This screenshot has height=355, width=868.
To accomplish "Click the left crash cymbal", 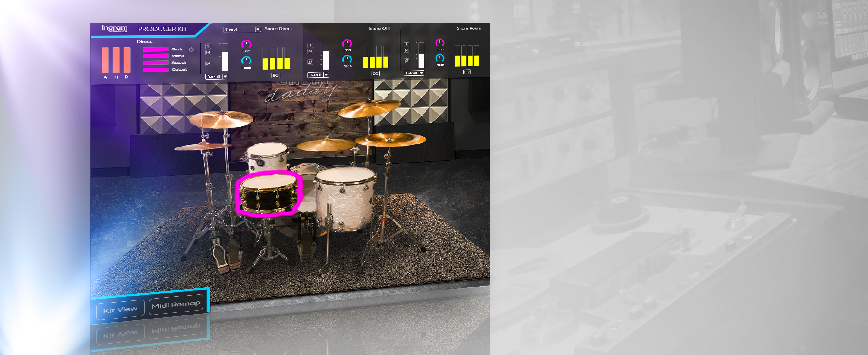I will click(221, 120).
